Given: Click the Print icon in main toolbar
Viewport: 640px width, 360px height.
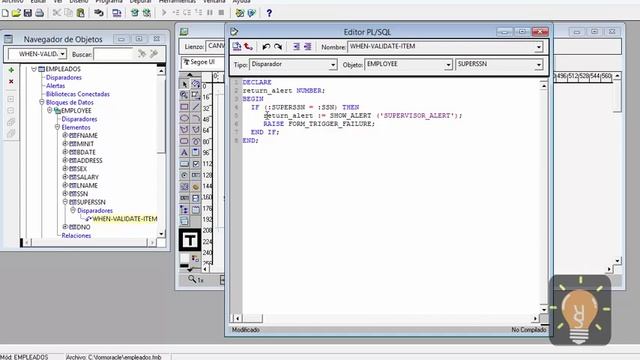Looking at the screenshot, I should (x=39, y=13).
